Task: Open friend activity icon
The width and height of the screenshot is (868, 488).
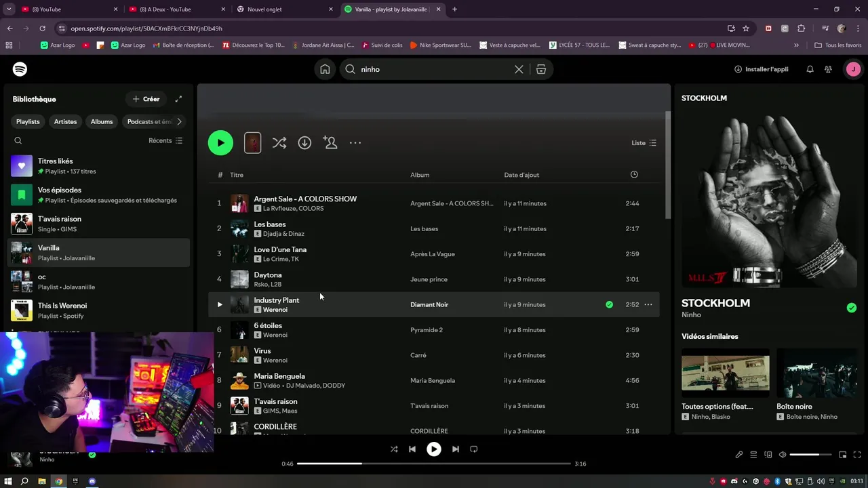Action: pos(828,69)
